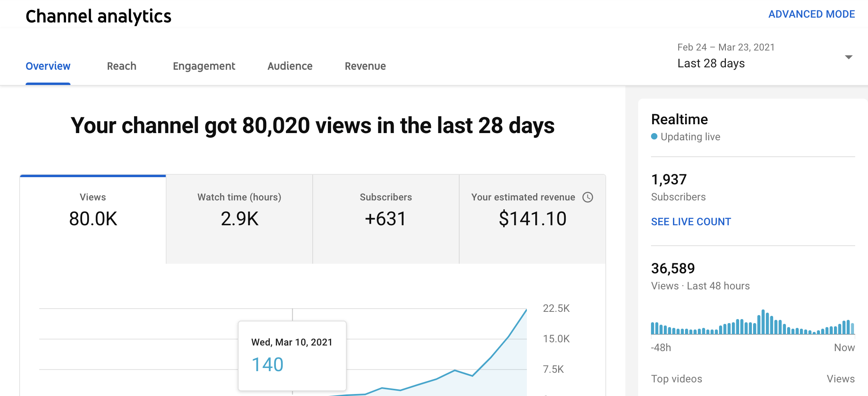
Task: Open the Revenue tab
Action: [365, 66]
